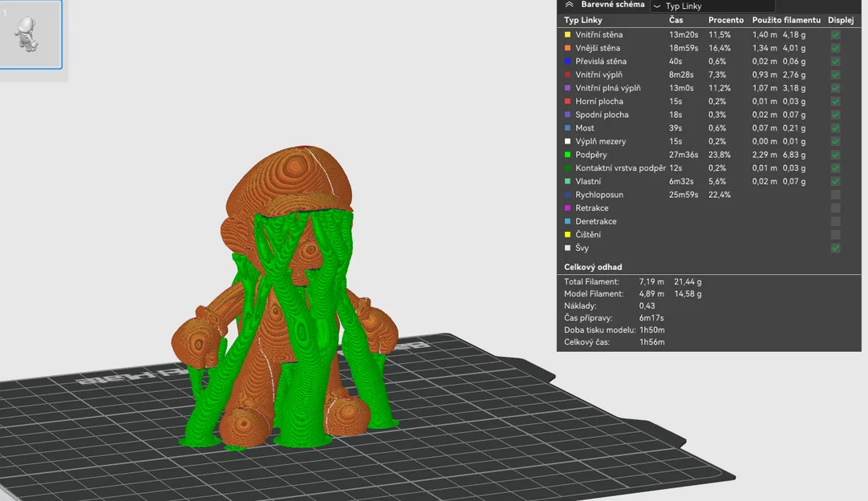Click the Celkový odhad section heading
The width and height of the screenshot is (868, 501).
(593, 267)
